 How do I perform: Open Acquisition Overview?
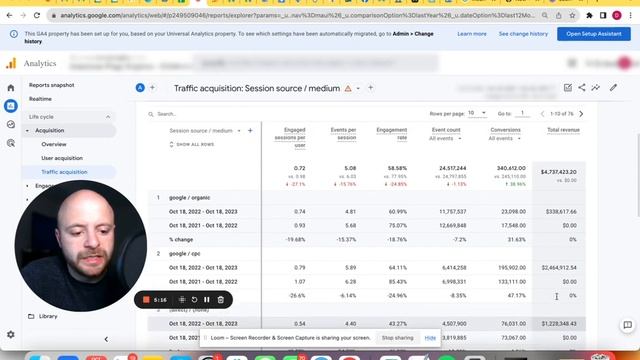click(53, 144)
